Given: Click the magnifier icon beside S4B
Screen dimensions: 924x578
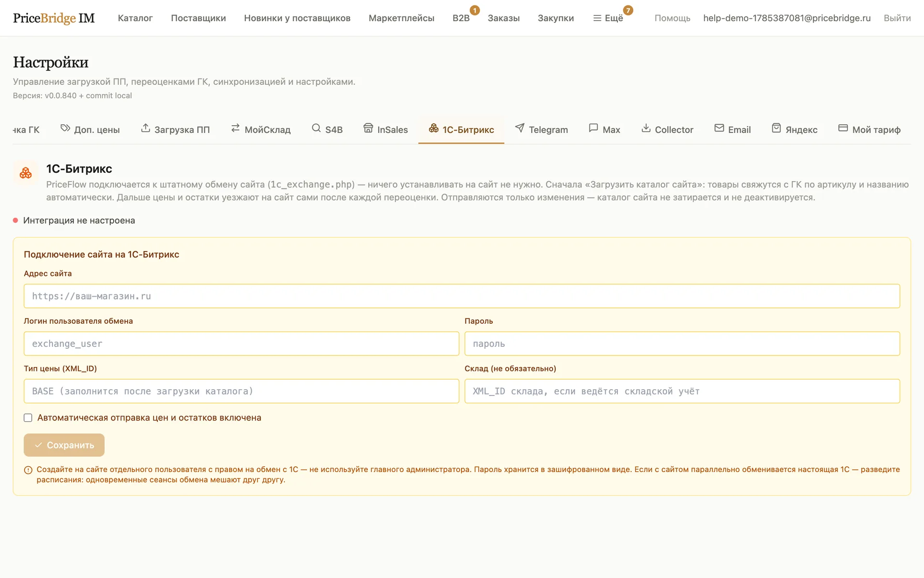Looking at the screenshot, I should click(316, 128).
